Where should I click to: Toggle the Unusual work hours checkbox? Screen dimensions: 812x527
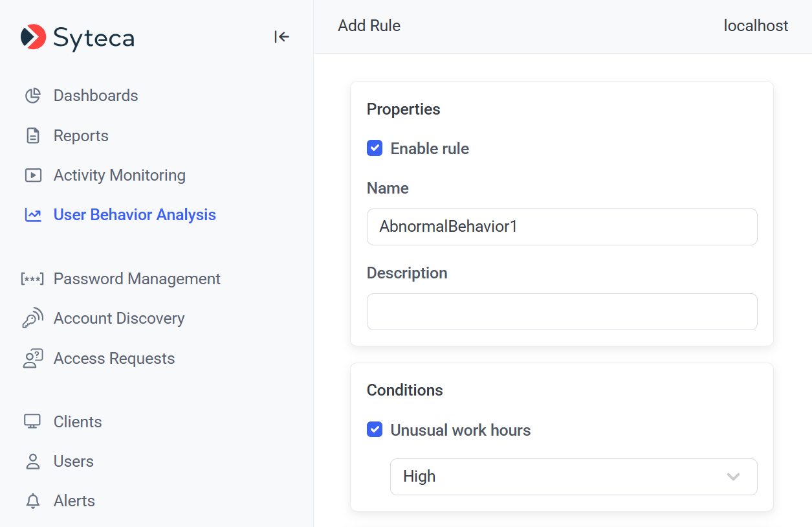375,430
